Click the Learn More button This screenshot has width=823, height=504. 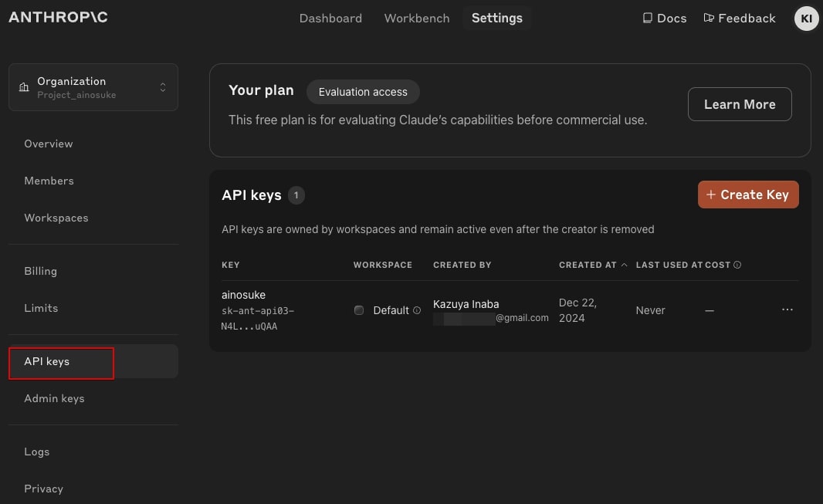[x=740, y=104]
